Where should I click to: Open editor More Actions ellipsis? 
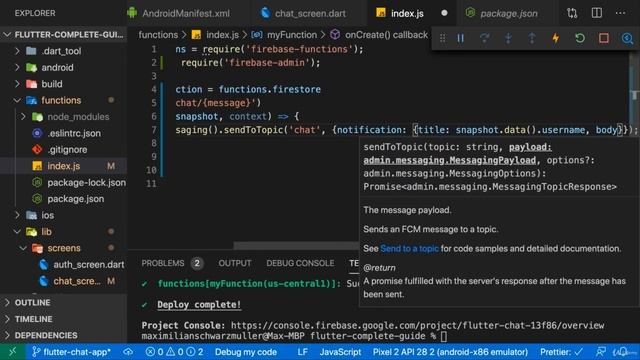click(x=620, y=13)
